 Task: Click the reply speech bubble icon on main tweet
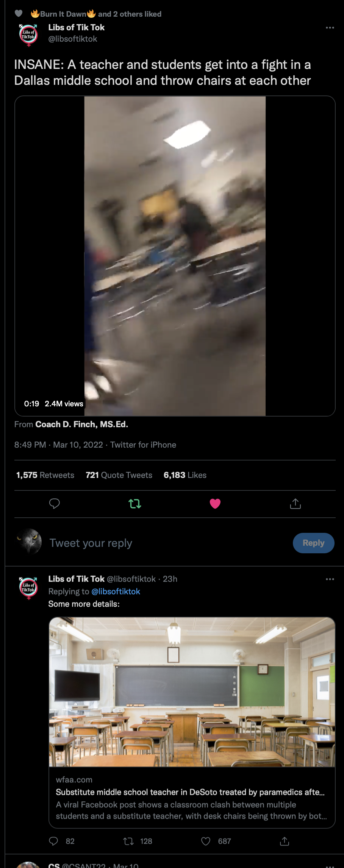pyautogui.click(x=55, y=504)
